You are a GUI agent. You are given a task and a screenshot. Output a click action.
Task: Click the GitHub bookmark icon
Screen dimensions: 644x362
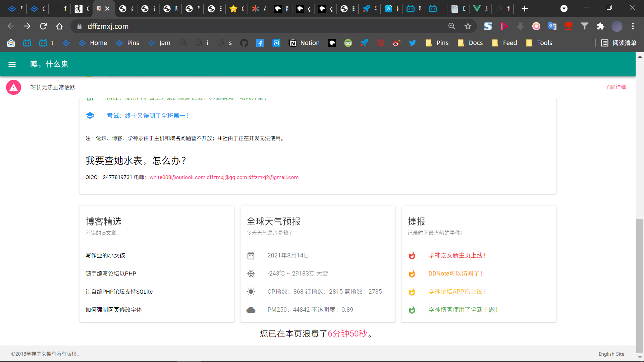pos(244,43)
